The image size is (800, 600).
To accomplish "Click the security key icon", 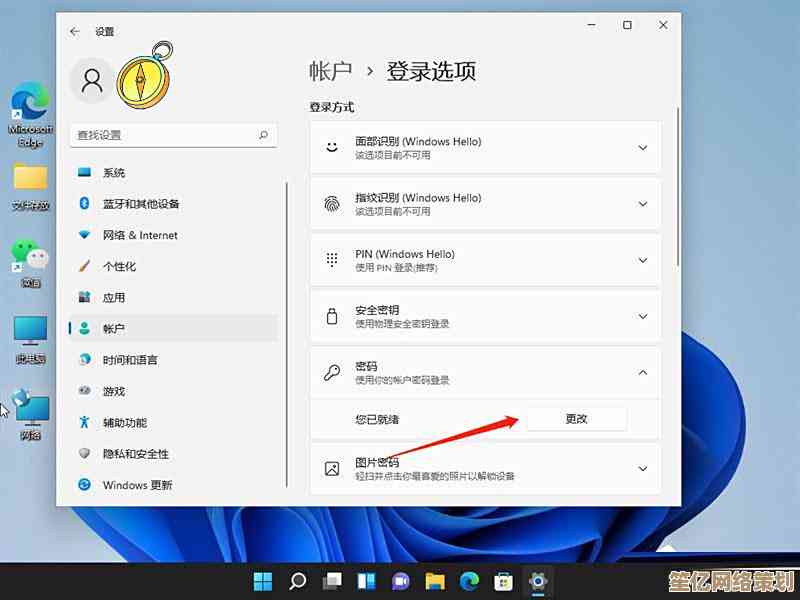I will coord(332,317).
